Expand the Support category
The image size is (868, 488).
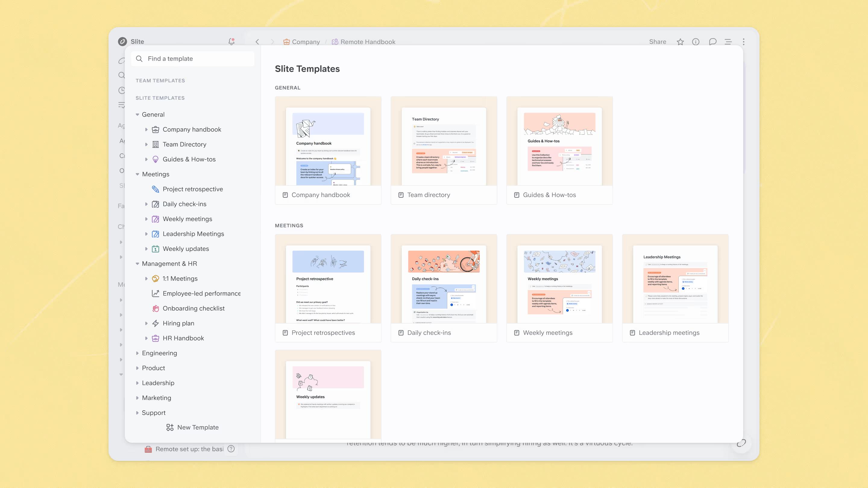click(x=137, y=413)
